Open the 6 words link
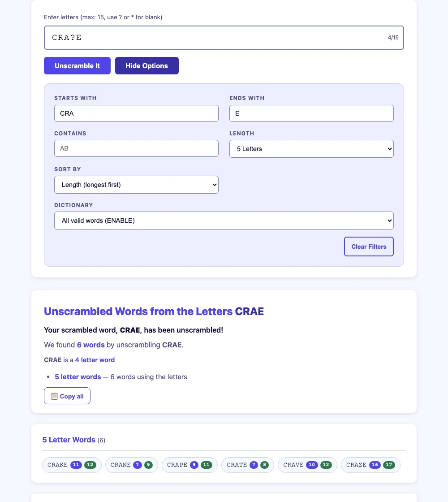This screenshot has height=502, width=448. 91,345
